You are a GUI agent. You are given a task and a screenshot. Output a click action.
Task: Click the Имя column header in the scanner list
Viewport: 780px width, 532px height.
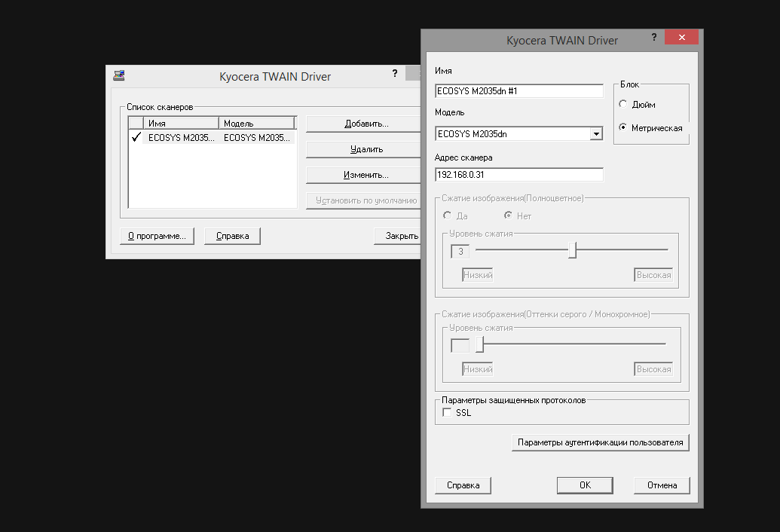(181, 124)
